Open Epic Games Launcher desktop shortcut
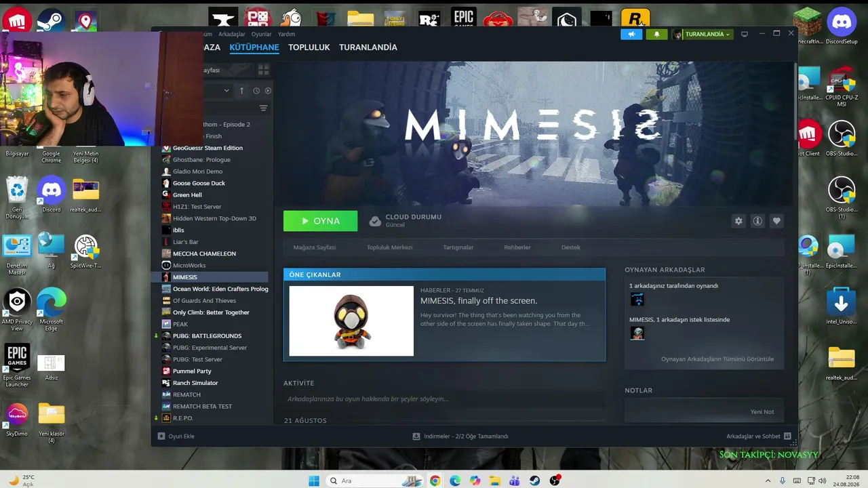This screenshot has width=868, height=488. [17, 366]
